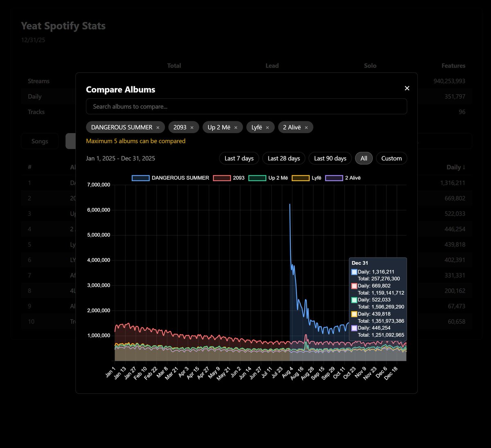Click the 6,000,000 y-axis label
The image size is (491, 448).
pos(99,210)
